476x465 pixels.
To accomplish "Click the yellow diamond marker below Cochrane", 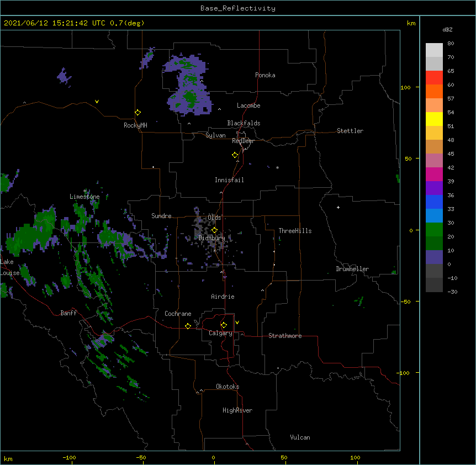I will click(x=188, y=326).
